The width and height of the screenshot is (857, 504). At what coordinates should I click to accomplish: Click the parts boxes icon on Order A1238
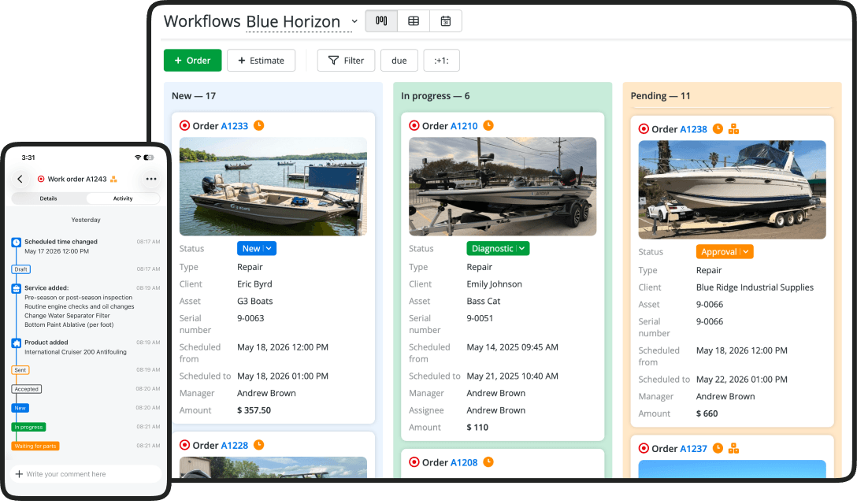(x=733, y=129)
